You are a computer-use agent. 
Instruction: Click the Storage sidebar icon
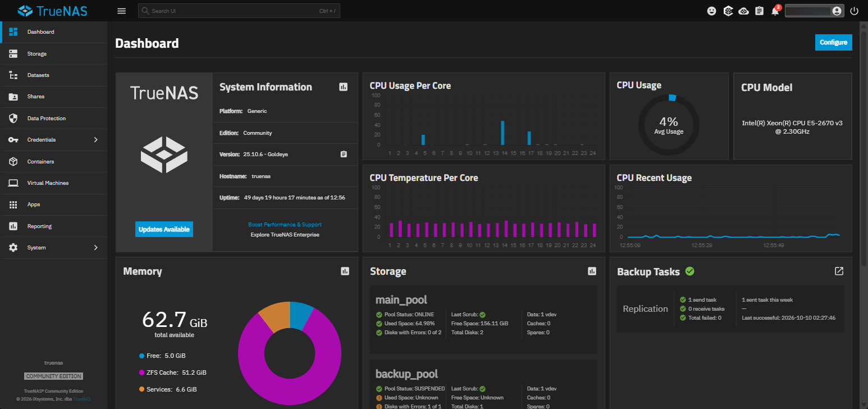point(13,53)
